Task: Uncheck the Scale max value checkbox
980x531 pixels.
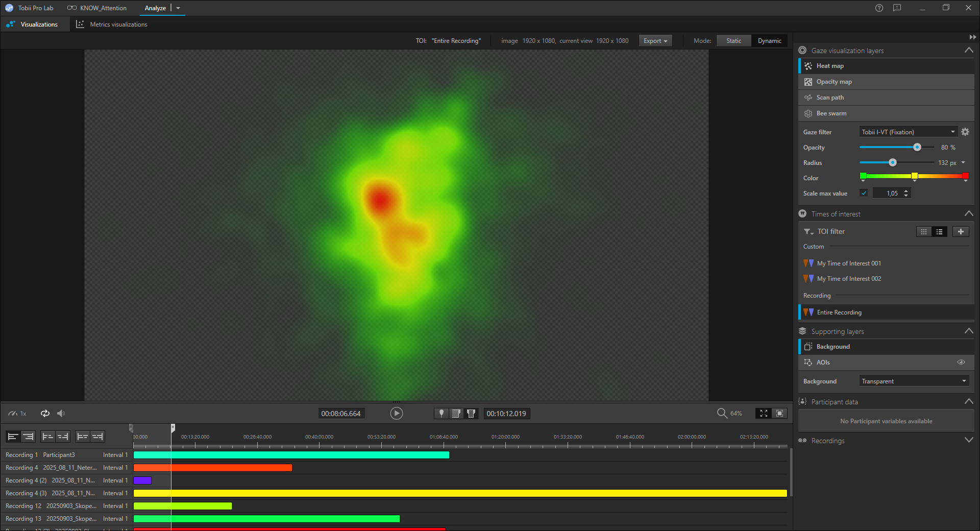Action: click(864, 193)
